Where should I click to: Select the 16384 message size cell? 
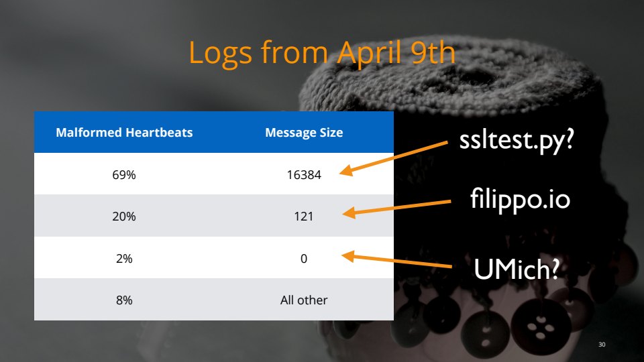tap(304, 176)
